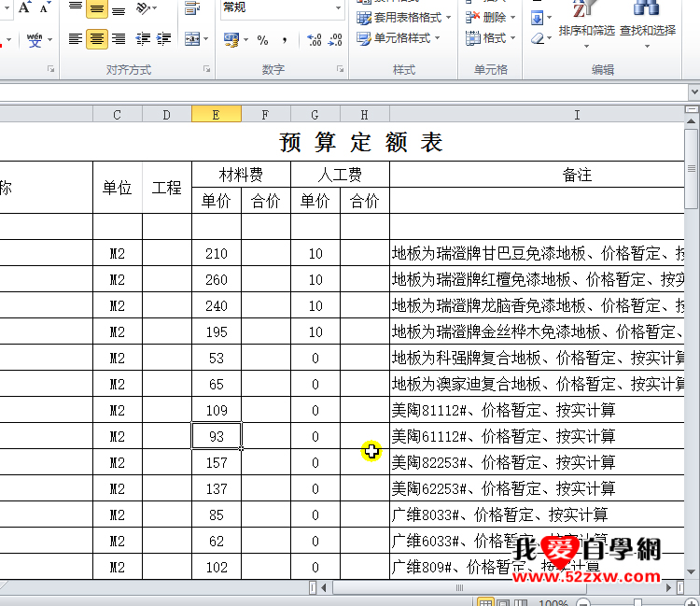
Task: Open the 常规 number format combo box
Action: [x=283, y=8]
